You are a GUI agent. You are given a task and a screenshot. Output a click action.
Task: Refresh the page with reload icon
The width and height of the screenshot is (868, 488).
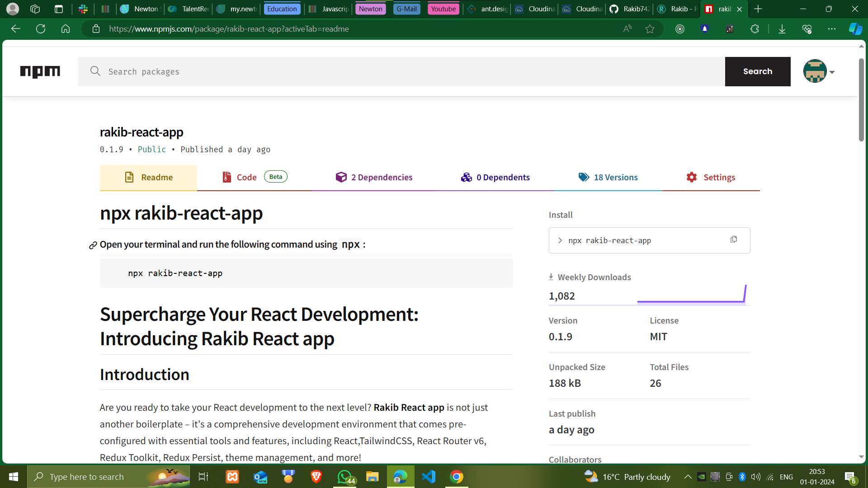(41, 29)
